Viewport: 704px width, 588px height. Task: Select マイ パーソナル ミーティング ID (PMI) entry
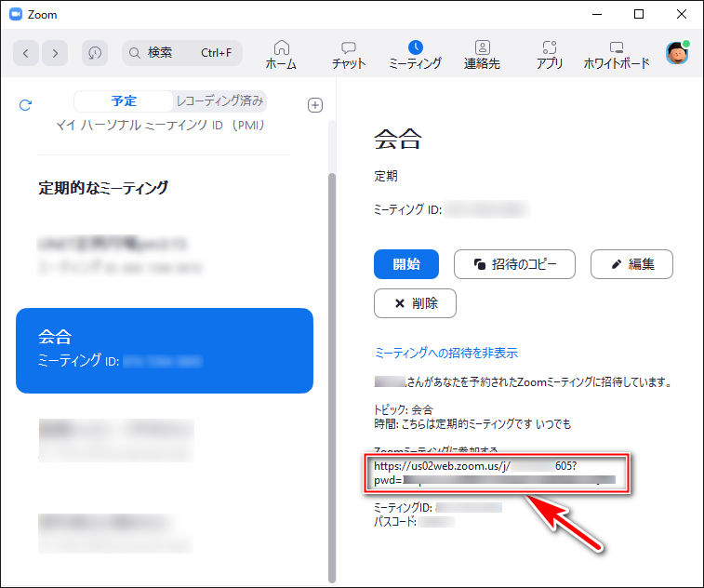coord(161,125)
